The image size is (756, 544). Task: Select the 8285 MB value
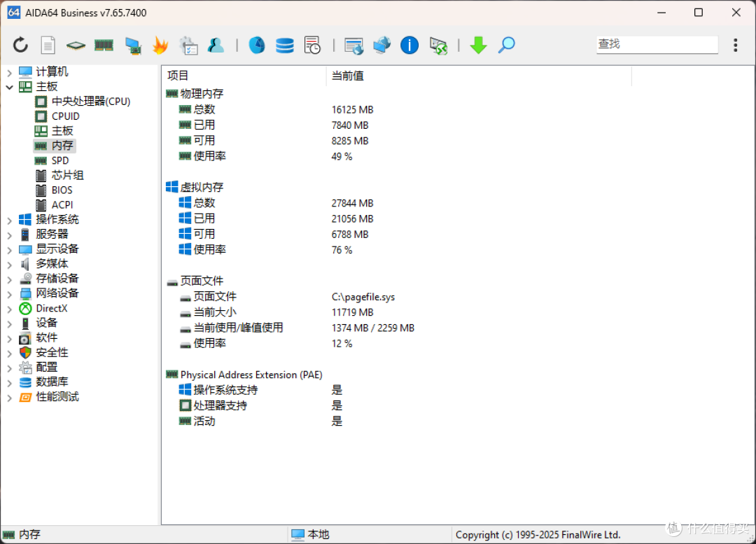pyautogui.click(x=350, y=141)
